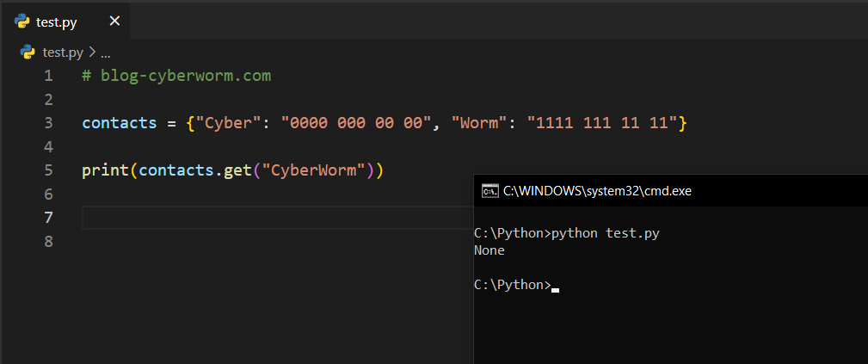The width and height of the screenshot is (868, 364).
Task: Click line number 3 in the gutter
Action: (48, 123)
